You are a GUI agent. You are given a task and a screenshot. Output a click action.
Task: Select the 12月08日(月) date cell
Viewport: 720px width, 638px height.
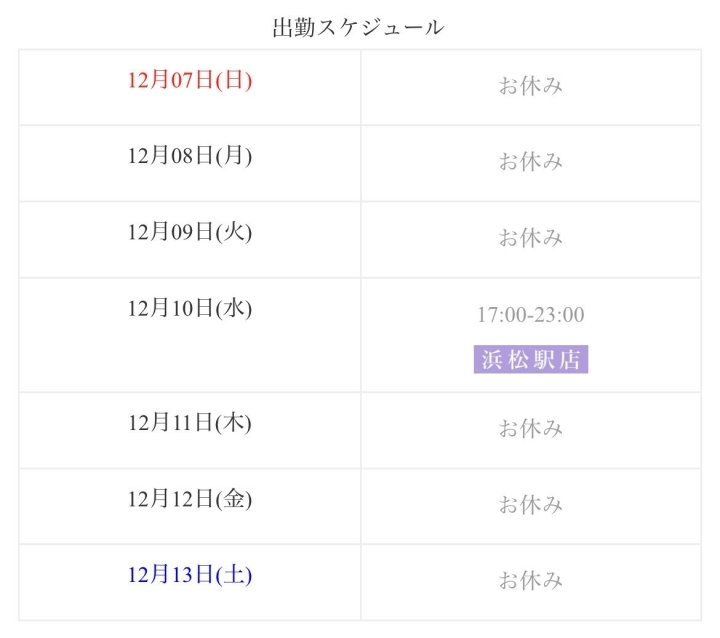click(190, 156)
